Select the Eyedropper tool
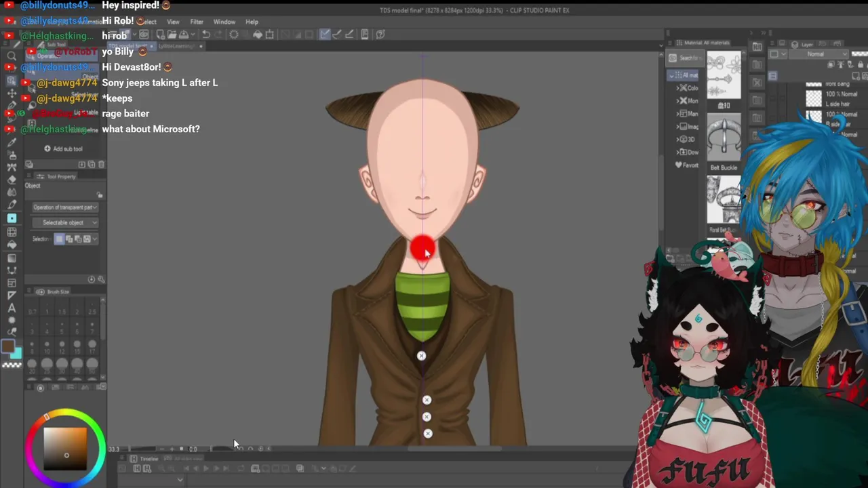 pyautogui.click(x=12, y=143)
